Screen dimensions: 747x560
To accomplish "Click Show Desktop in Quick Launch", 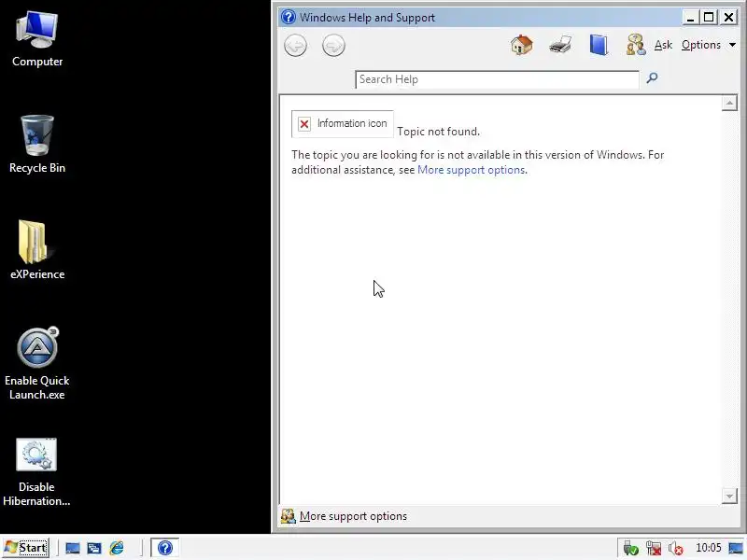I will [73, 548].
